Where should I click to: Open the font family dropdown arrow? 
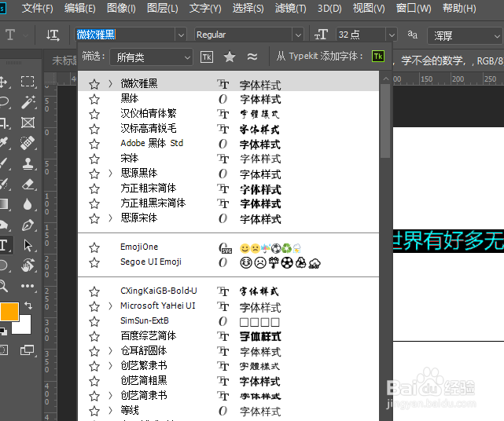(181, 35)
